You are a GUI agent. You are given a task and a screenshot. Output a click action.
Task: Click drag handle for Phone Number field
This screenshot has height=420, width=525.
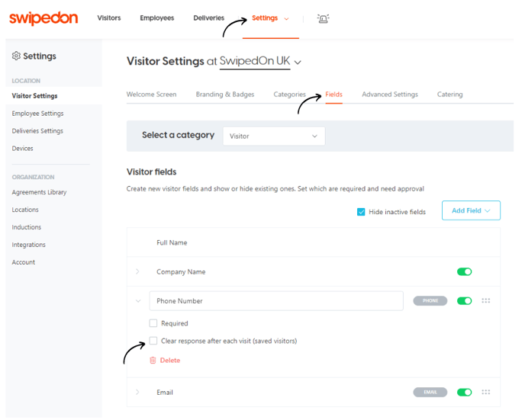click(486, 300)
